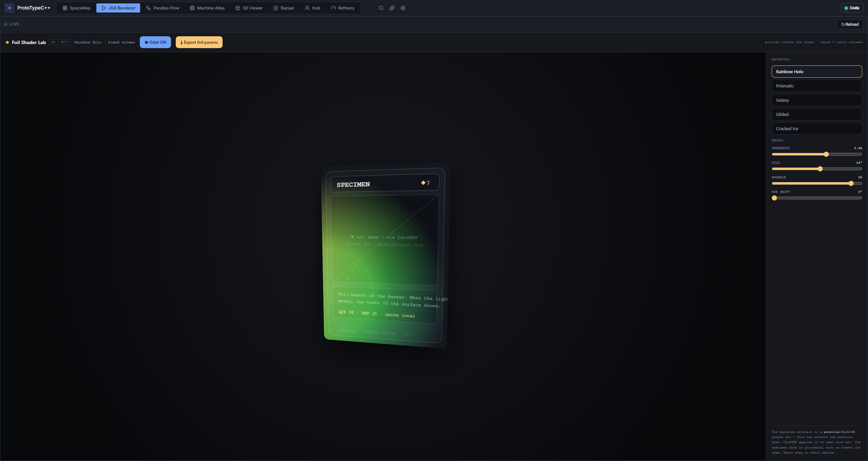Toggle the Orbit ON button
The height and width of the screenshot is (461, 868).
coord(155,42)
